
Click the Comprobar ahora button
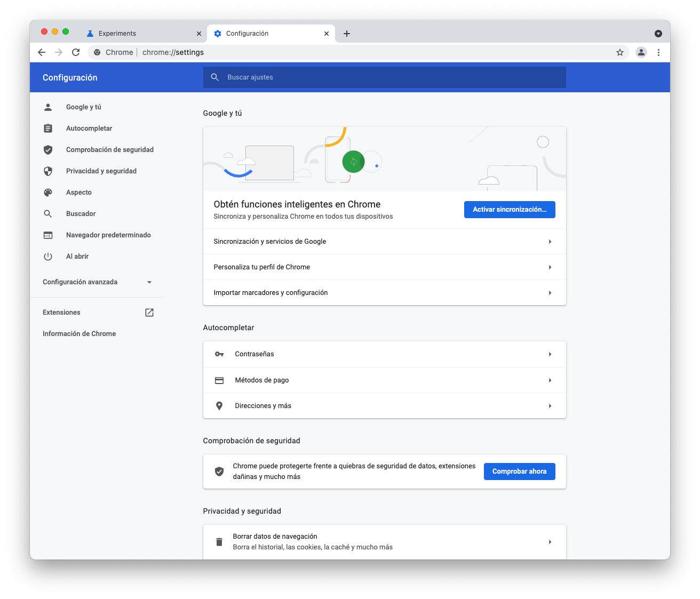point(520,472)
